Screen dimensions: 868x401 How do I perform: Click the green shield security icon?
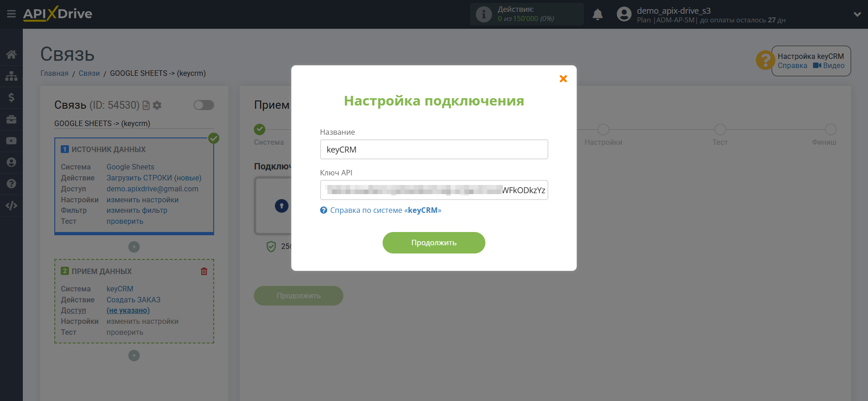(x=271, y=247)
